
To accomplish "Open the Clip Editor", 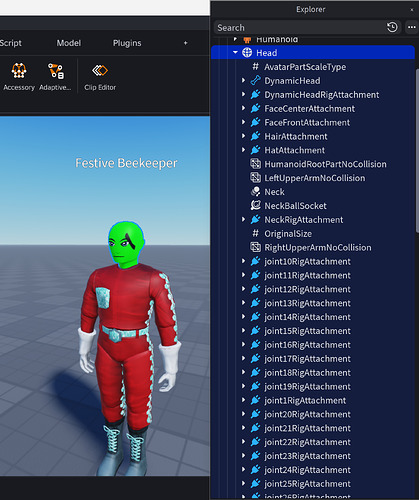I will 100,77.
